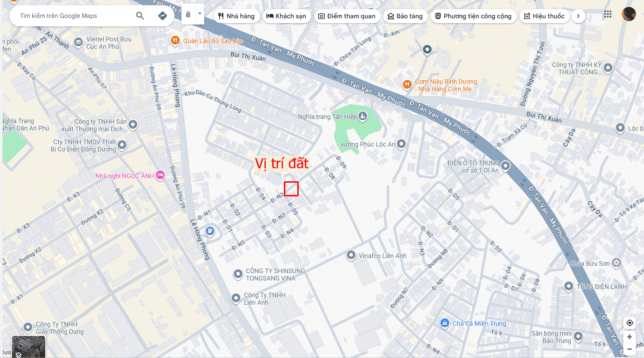Filter by Điểm tham quan
The width and height of the screenshot is (644, 358).
pyautogui.click(x=347, y=16)
